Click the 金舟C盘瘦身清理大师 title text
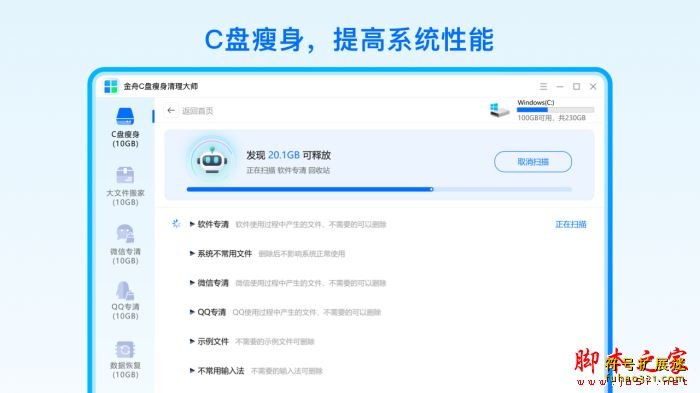Viewport: 700px width, 393px height. pyautogui.click(x=161, y=86)
